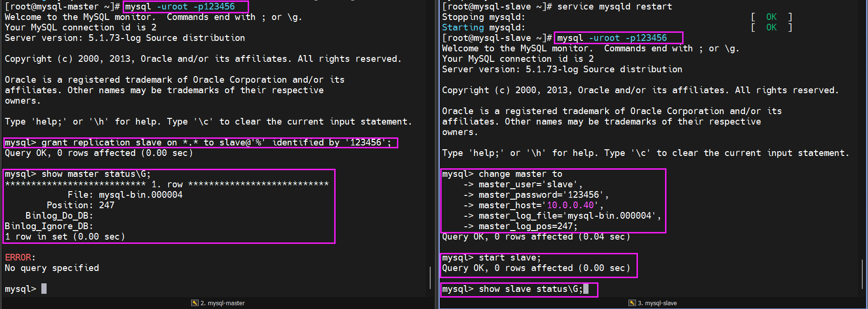
Task: Click the '1 row in set (0.00 sec)' line
Action: (65, 237)
